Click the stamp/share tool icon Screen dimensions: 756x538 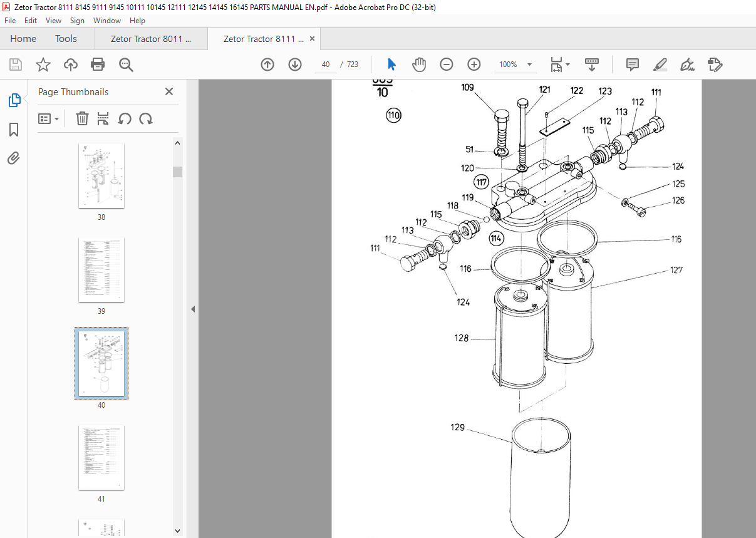pyautogui.click(x=715, y=65)
